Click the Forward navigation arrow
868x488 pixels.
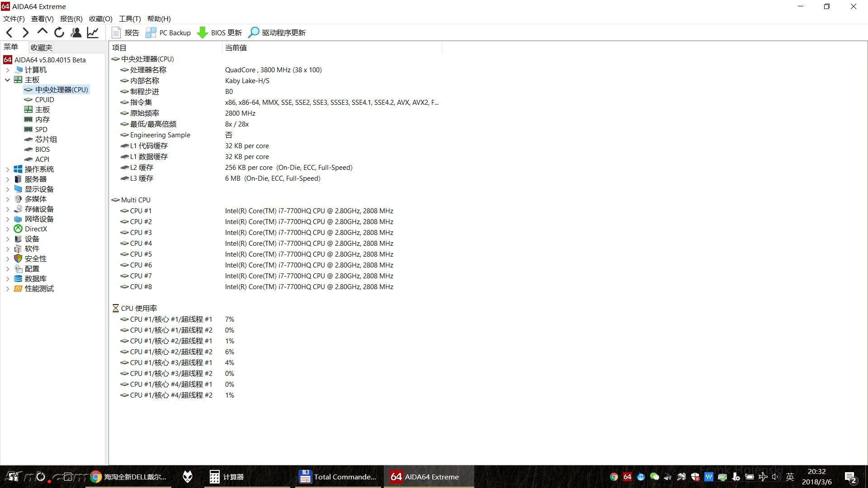(x=26, y=33)
